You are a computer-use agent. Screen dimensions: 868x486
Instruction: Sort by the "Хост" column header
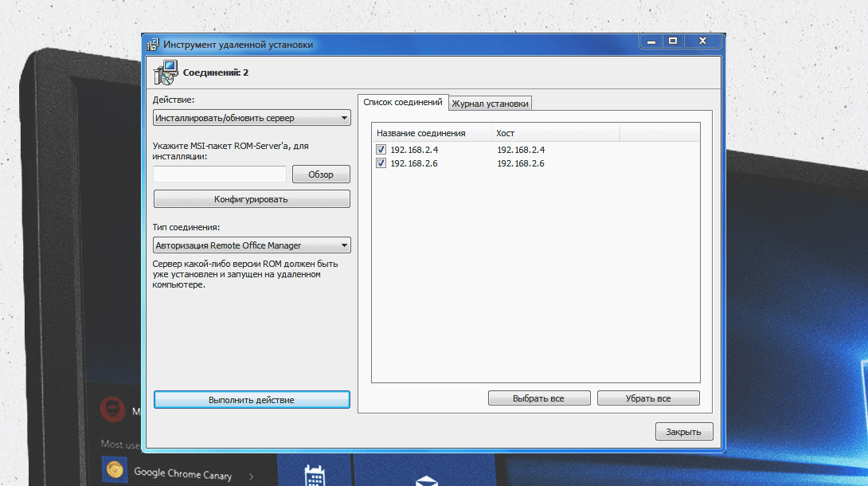[x=554, y=133]
